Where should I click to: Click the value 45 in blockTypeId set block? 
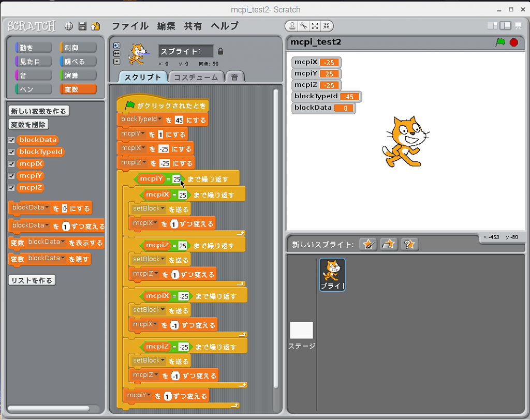179,120
